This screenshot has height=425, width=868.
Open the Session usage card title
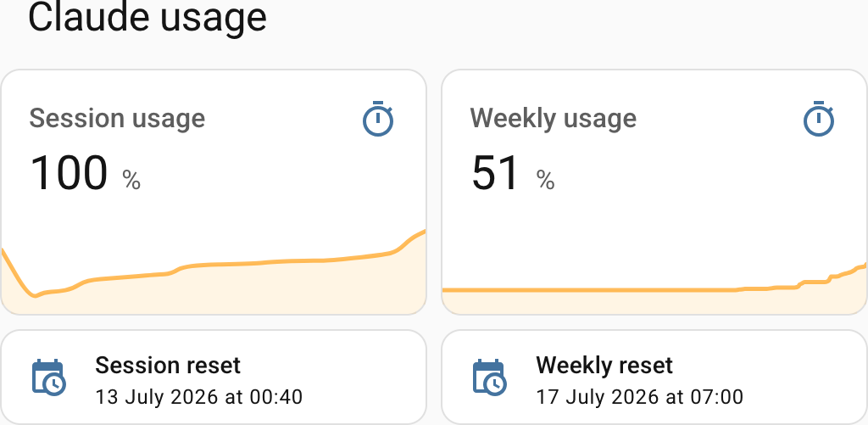point(117,119)
